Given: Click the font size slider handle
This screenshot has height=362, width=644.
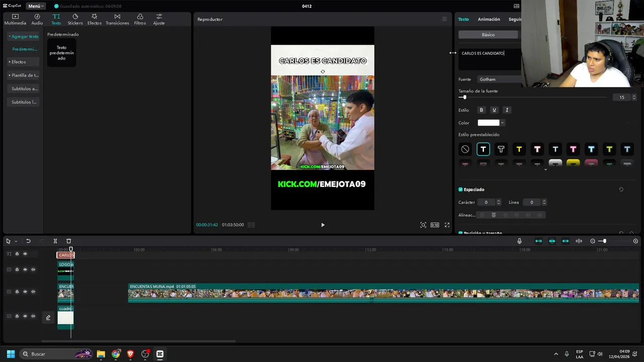Looking at the screenshot, I should pyautogui.click(x=464, y=98).
